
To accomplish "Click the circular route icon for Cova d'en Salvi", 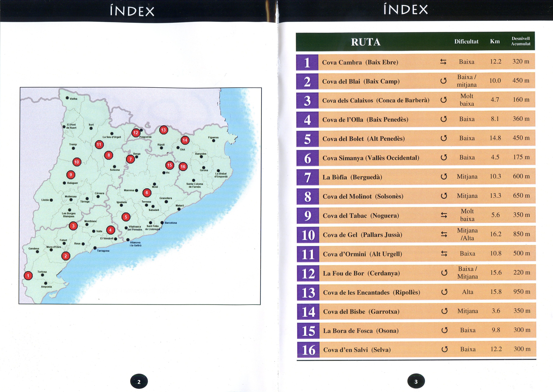I will point(445,349).
